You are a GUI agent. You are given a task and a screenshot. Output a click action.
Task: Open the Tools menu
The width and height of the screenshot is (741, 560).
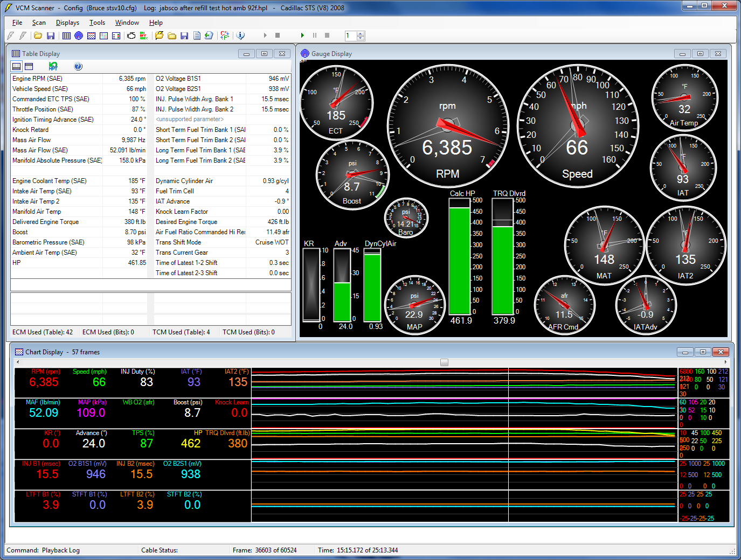pyautogui.click(x=97, y=23)
